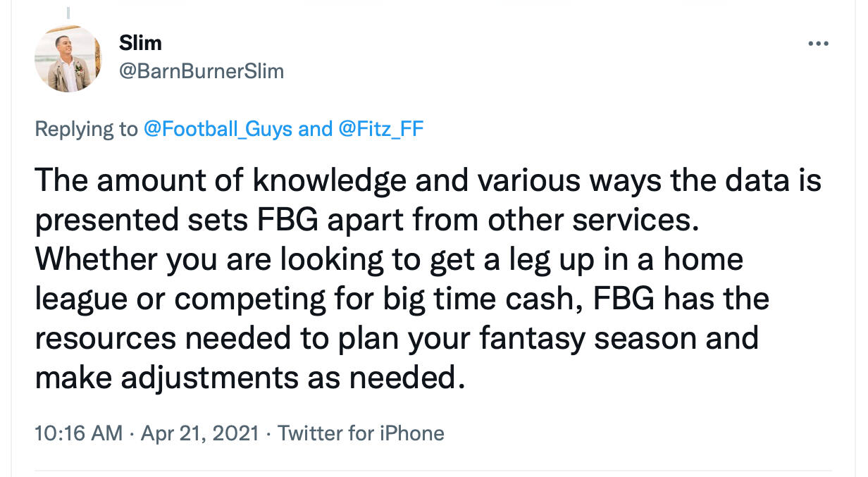
Task: Open the @Fitz_FF profile mention
Action: click(382, 129)
